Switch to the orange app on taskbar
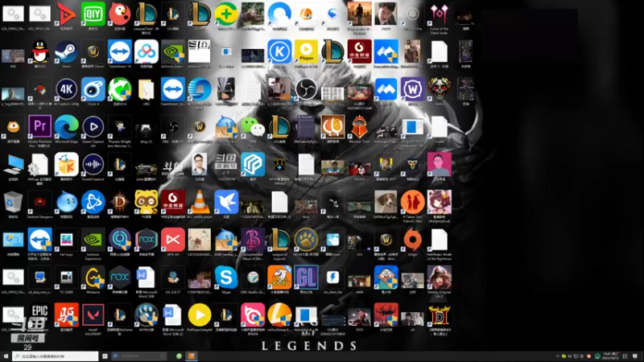644x362 pixels. coord(192,356)
